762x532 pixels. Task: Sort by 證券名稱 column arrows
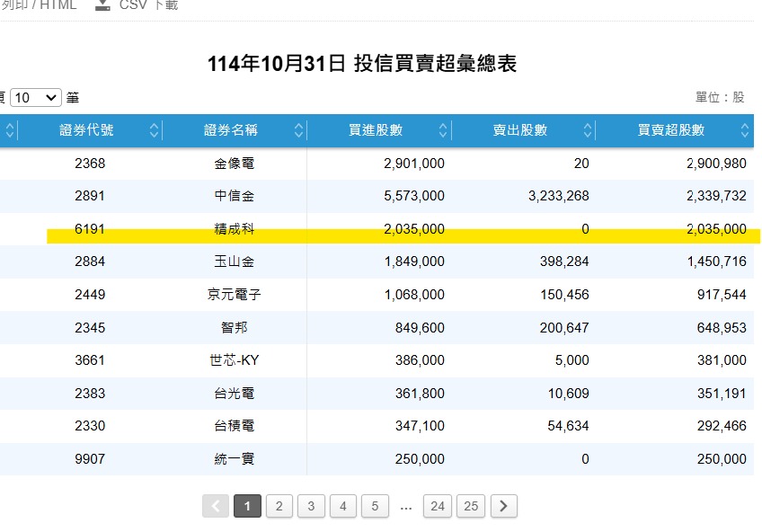point(298,130)
